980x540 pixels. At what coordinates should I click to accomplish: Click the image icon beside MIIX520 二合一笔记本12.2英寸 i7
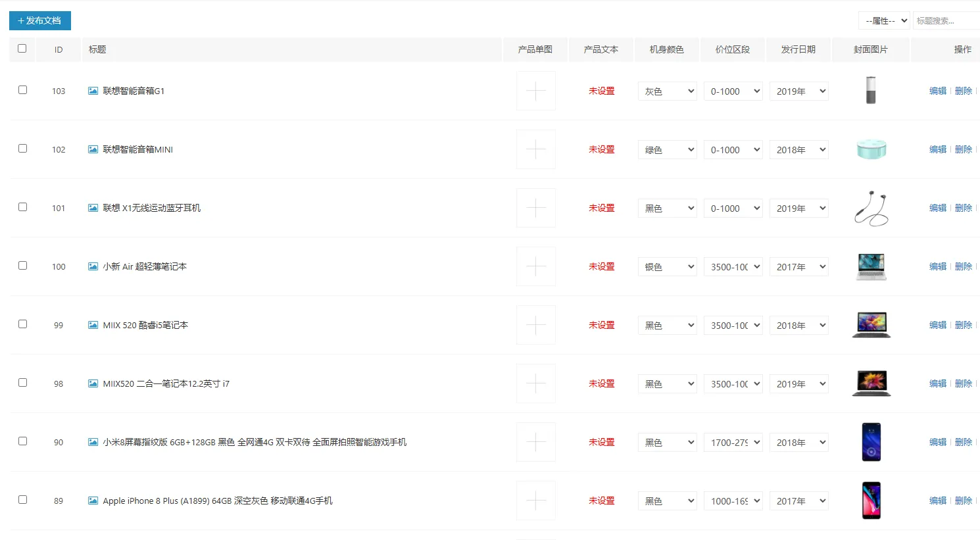[x=93, y=383]
